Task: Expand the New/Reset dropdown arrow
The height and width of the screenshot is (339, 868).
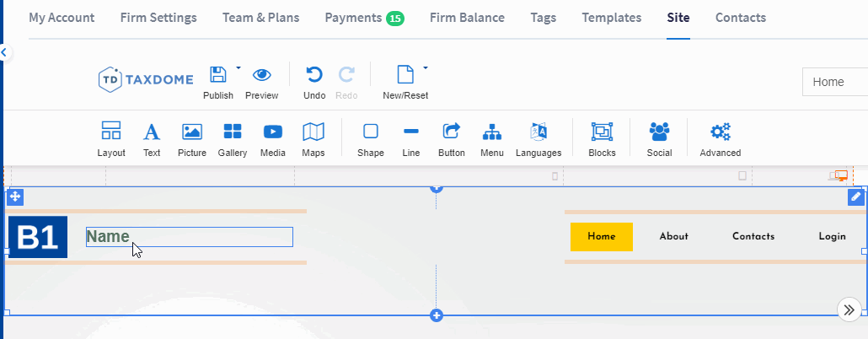Action: (426, 67)
